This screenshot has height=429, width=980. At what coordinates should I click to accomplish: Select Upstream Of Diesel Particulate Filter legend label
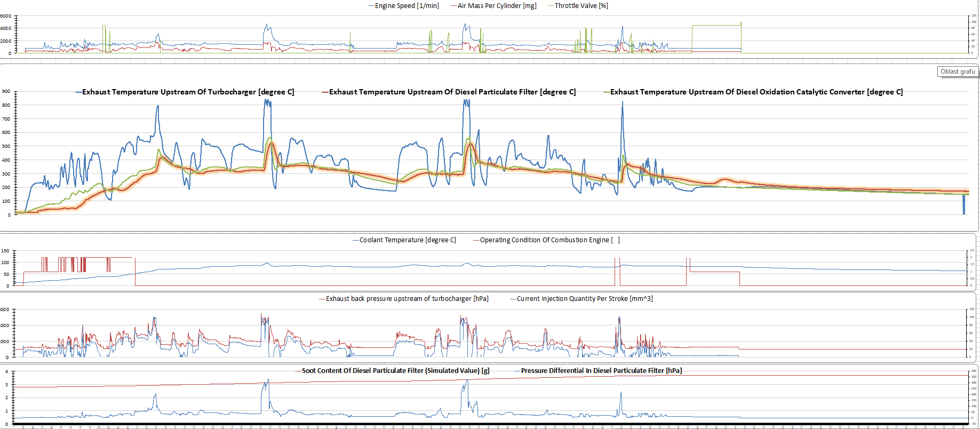452,92
